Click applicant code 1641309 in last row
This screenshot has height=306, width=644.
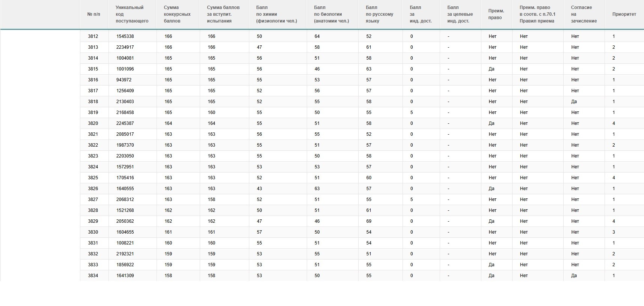[125, 276]
